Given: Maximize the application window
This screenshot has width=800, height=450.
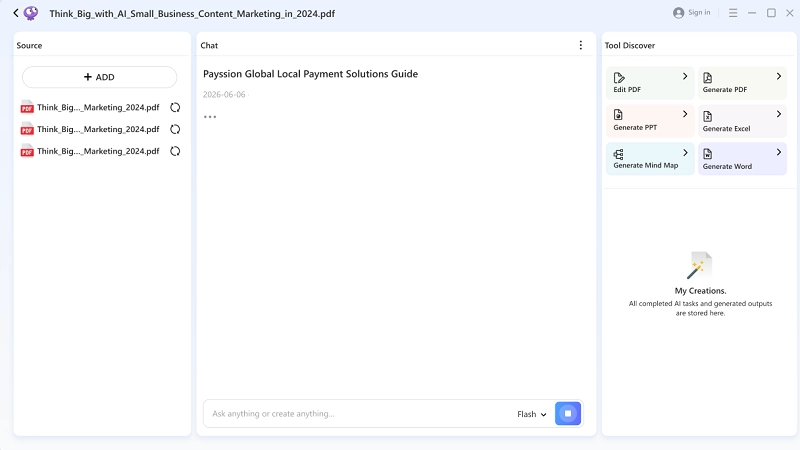Looking at the screenshot, I should (x=771, y=13).
